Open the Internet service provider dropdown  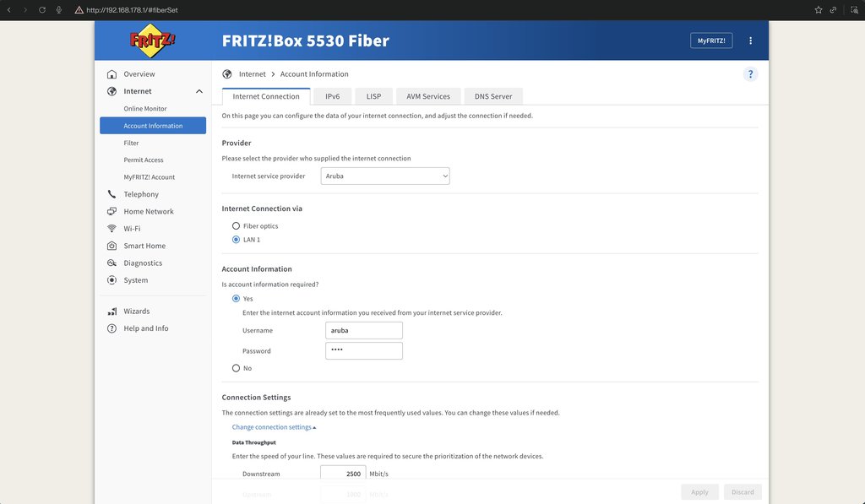(385, 176)
